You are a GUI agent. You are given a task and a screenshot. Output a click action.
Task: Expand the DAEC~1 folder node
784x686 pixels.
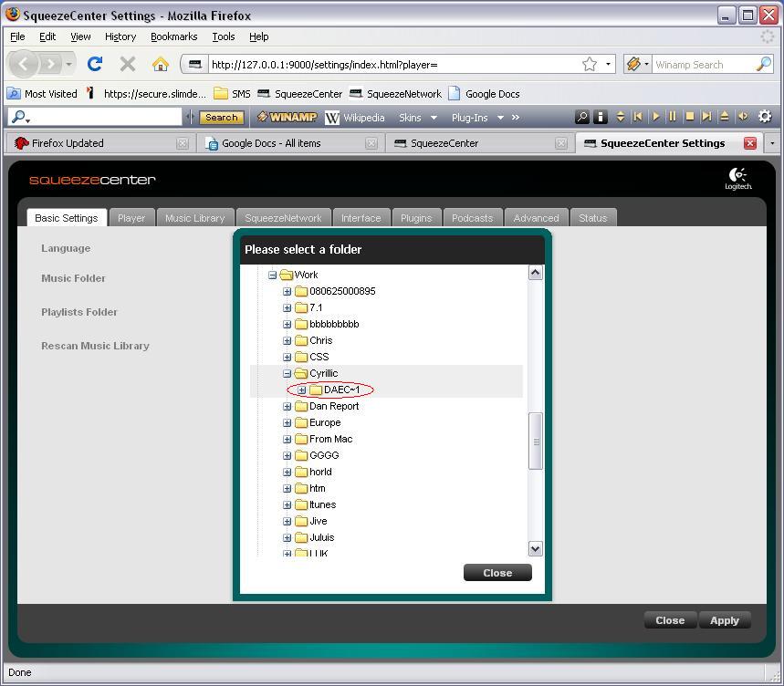tap(301, 390)
